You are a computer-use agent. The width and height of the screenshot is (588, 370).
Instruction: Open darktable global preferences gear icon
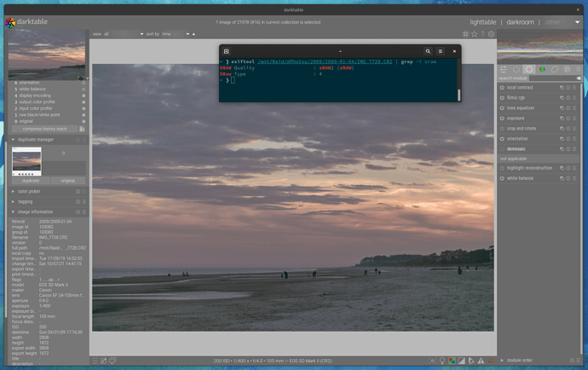[x=491, y=34]
